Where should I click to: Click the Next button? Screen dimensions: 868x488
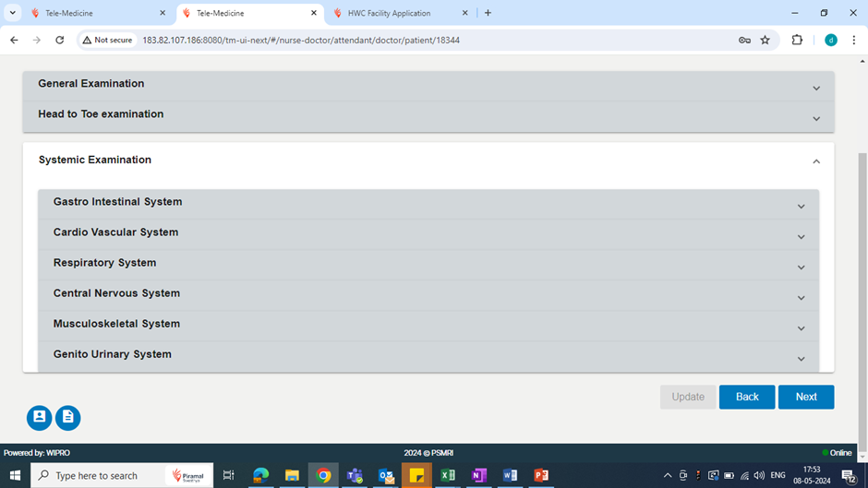[x=806, y=397]
